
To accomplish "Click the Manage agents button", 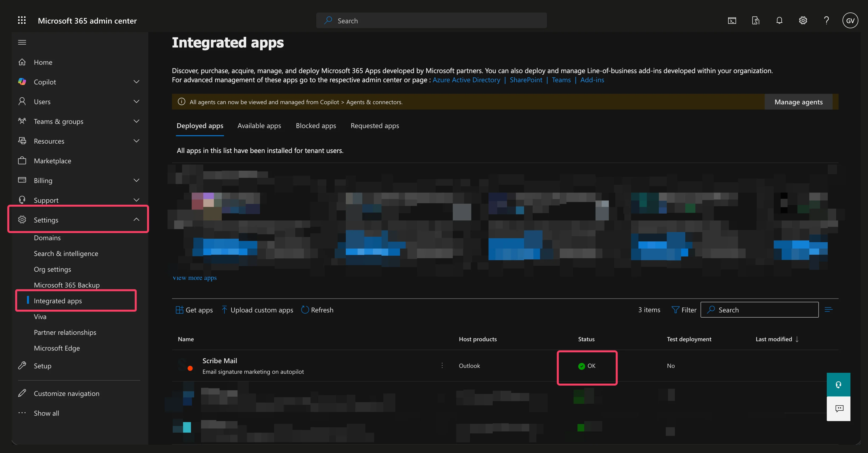I will tap(798, 102).
